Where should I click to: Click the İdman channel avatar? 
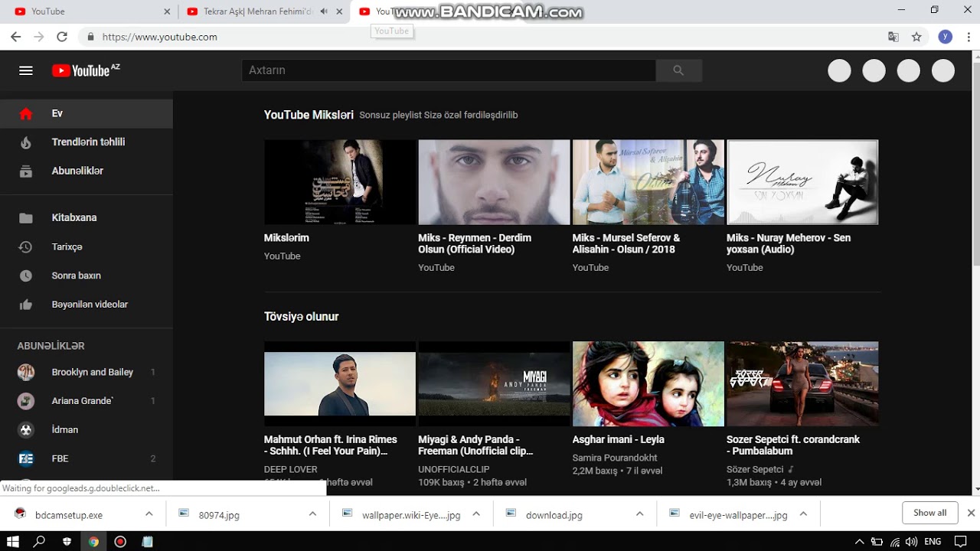click(26, 430)
